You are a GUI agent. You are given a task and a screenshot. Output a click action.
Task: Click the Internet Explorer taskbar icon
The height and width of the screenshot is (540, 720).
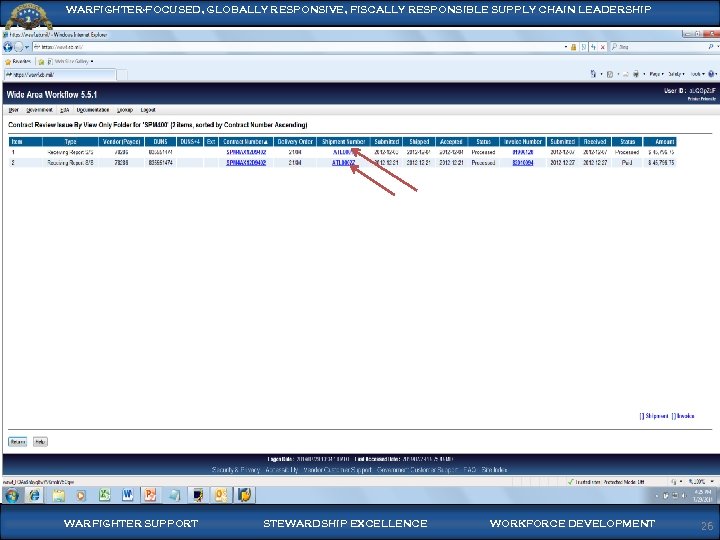34,495
